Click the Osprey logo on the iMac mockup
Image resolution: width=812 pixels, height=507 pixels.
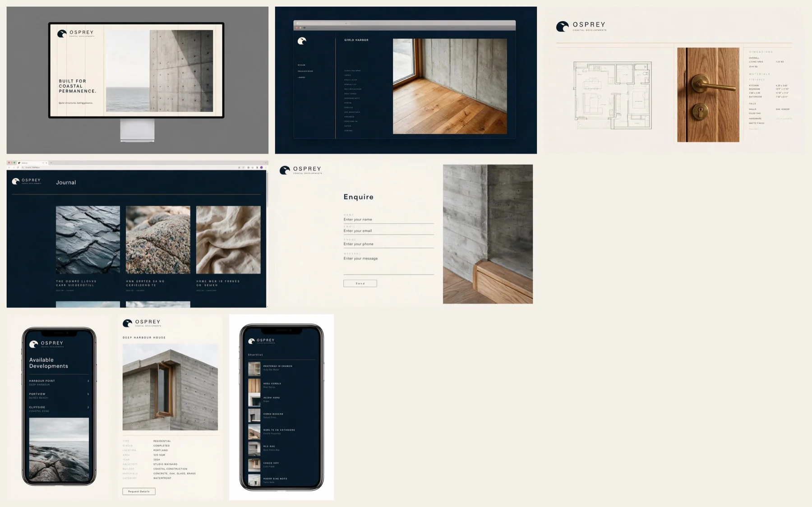pyautogui.click(x=76, y=34)
